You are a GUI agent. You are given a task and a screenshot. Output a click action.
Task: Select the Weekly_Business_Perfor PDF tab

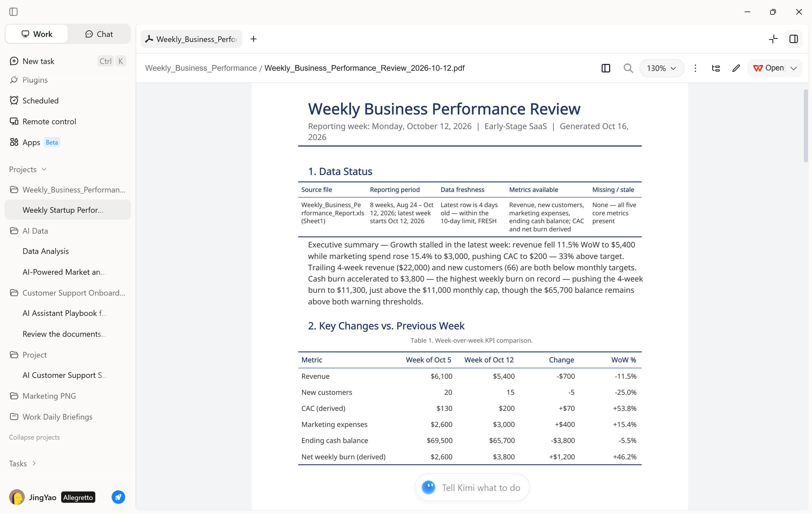(191, 39)
